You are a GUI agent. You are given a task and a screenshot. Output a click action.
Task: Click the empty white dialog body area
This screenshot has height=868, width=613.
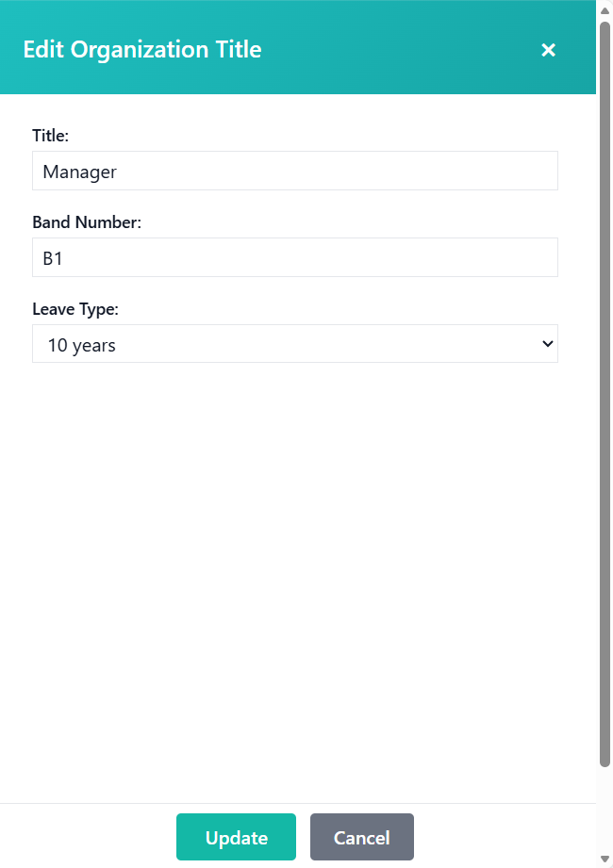click(294, 565)
